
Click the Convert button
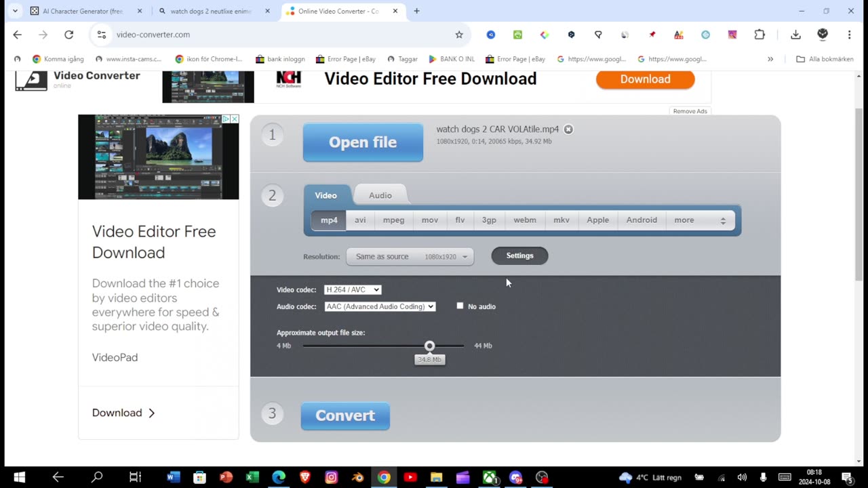(x=345, y=415)
